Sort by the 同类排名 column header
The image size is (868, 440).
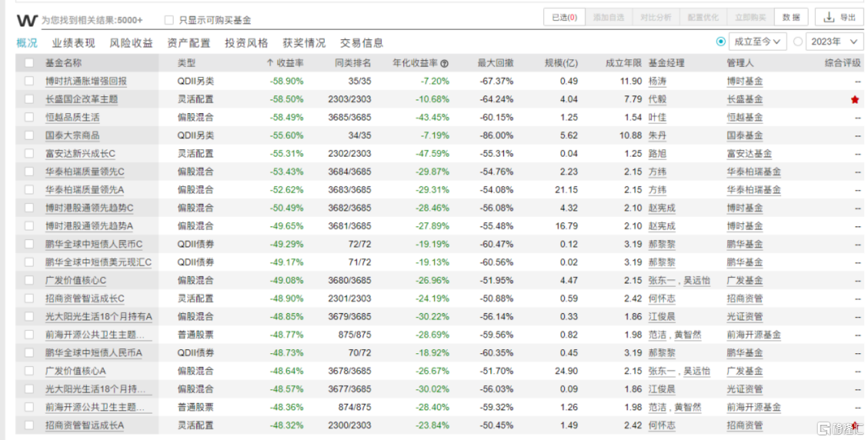coord(353,63)
